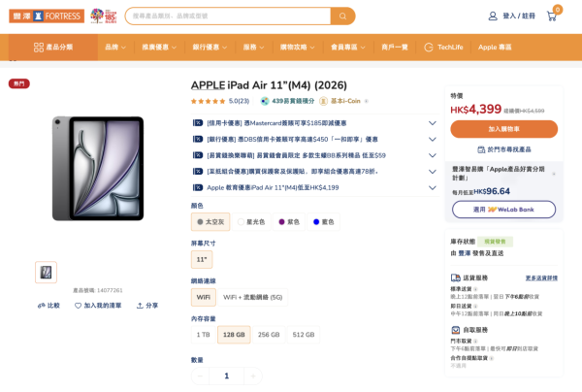Click the 豐澤 seller link
Viewport: 582px width, 392px height.
[x=465, y=253]
